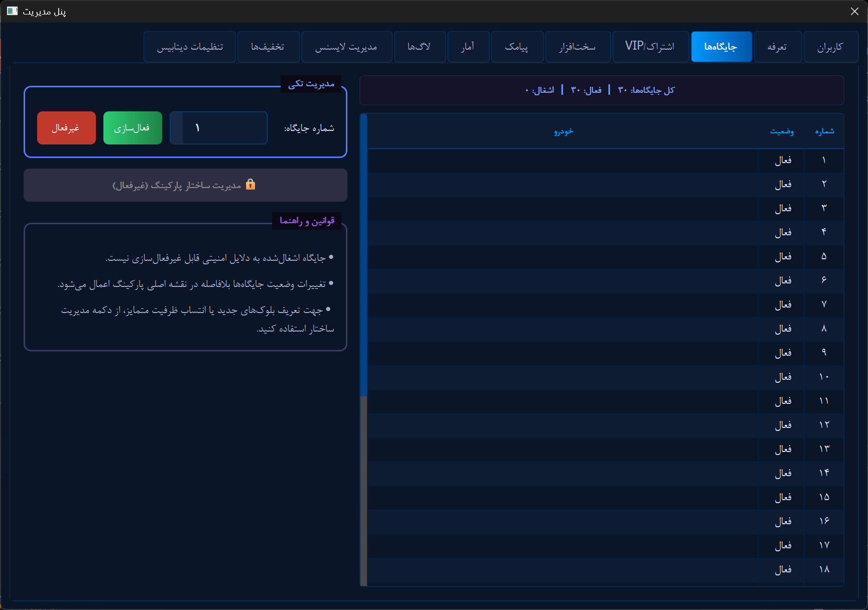This screenshot has width=868, height=610.
Task: Sort by the وضعیت column header
Action: pos(782,131)
